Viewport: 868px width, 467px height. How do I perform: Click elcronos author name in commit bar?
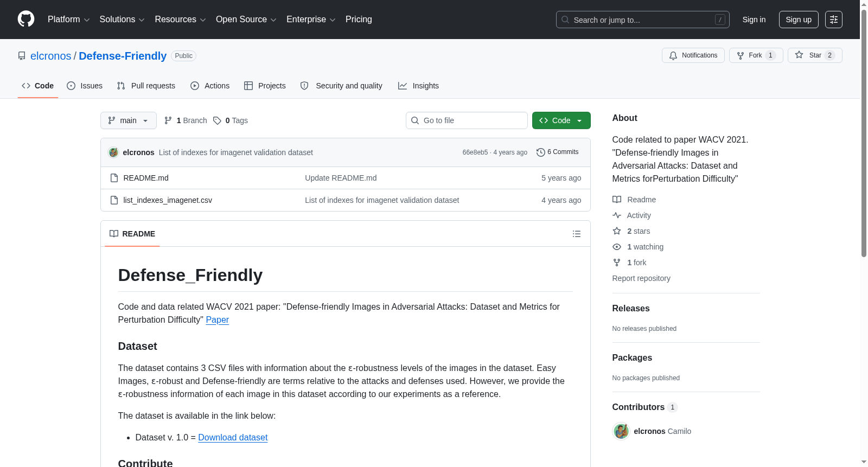tap(139, 152)
